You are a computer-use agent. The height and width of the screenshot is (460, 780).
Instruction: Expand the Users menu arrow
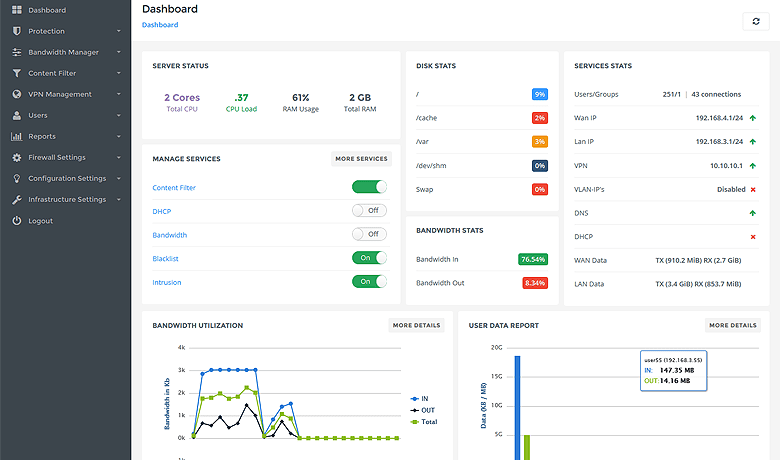tap(119, 115)
